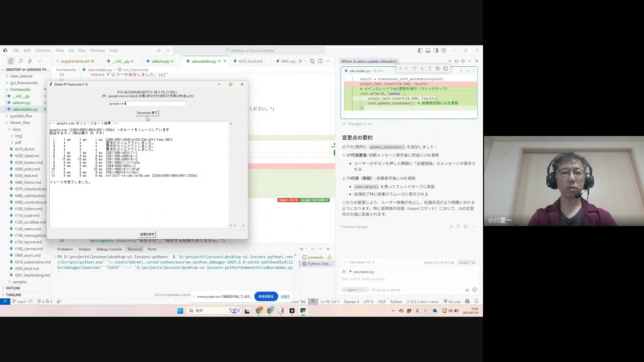Click the Traceroute 実行 button

pyautogui.click(x=147, y=113)
